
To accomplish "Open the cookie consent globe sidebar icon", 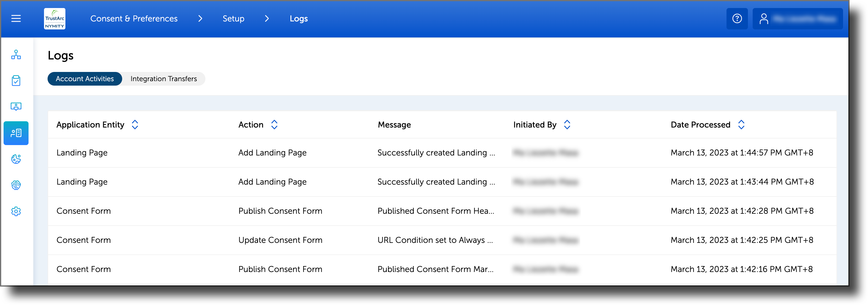I will coord(15,159).
